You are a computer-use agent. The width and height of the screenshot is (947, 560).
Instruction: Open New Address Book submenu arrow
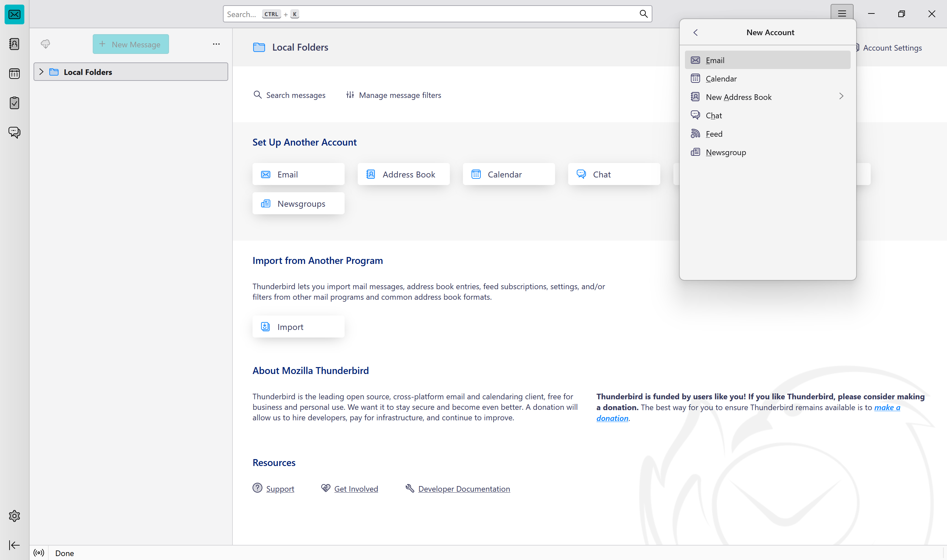coord(841,96)
